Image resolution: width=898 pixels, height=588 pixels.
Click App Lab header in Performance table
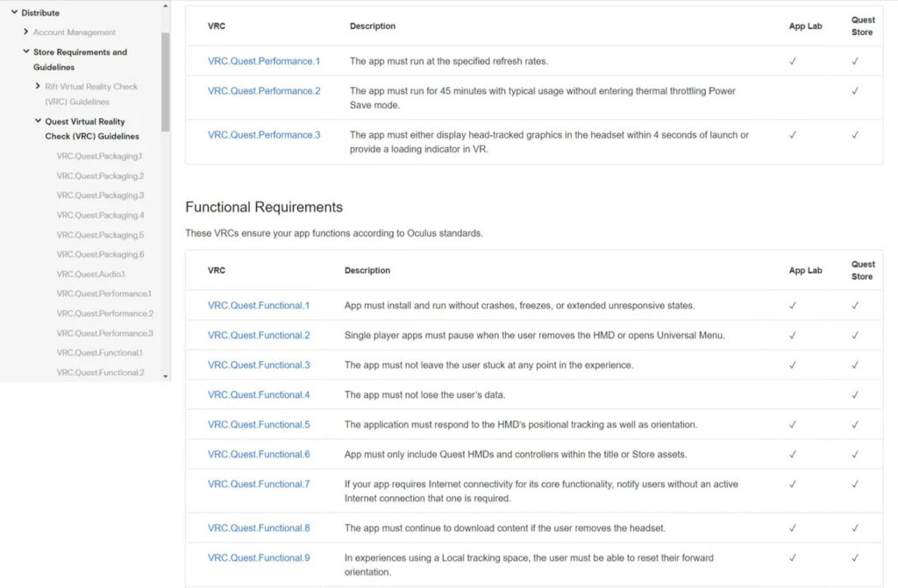[x=805, y=25]
